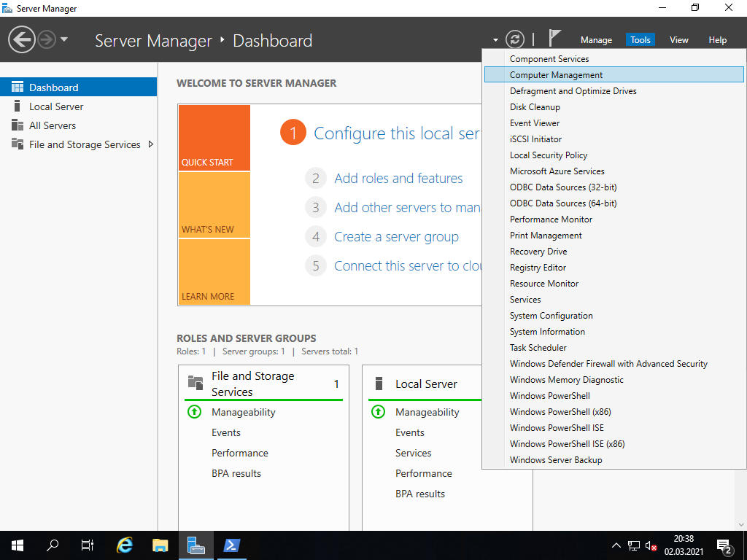Expand File and Storage Services arrow
This screenshot has height=560, width=747.
pyautogui.click(x=151, y=144)
